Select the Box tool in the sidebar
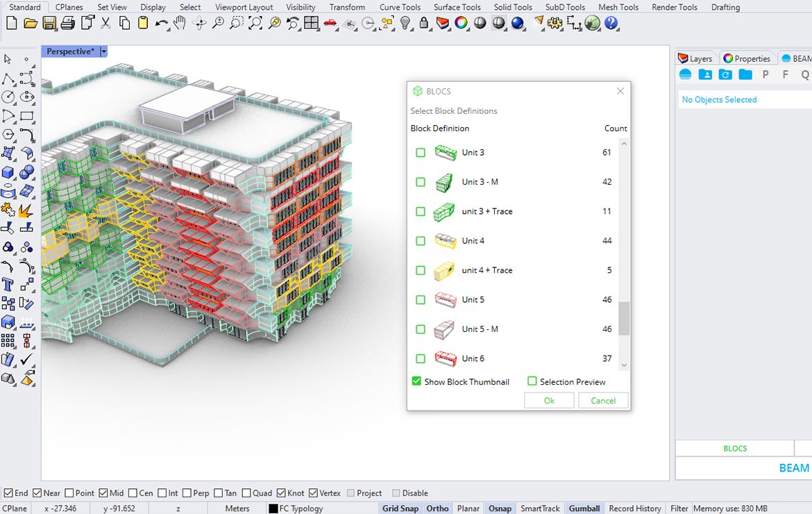Image resolution: width=812 pixels, height=514 pixels. [x=8, y=172]
